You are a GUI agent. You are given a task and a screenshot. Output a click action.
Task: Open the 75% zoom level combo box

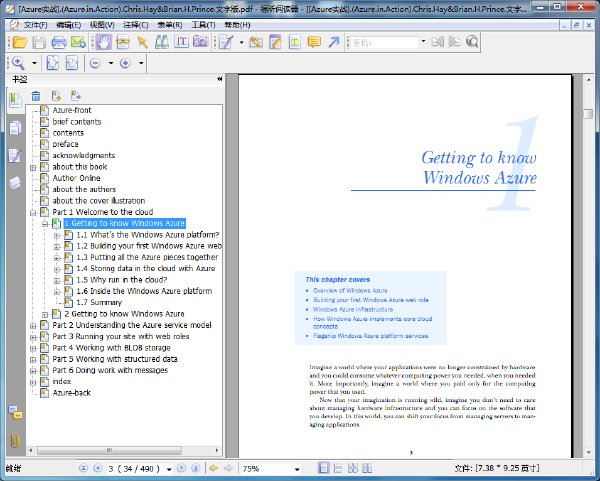(271, 469)
